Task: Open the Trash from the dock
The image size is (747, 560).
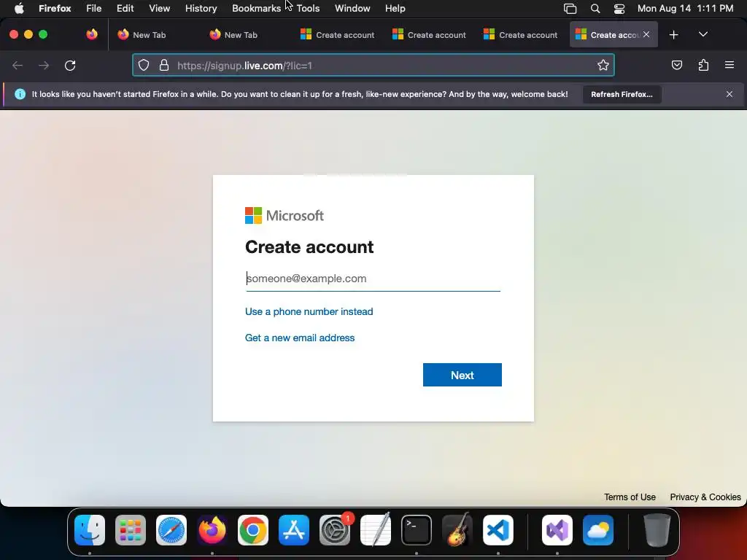Action: point(657,530)
